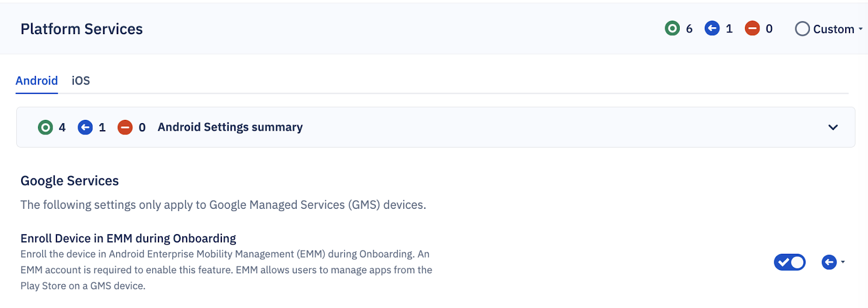Click the count 6 in the header
The width and height of the screenshot is (868, 308).
689,29
